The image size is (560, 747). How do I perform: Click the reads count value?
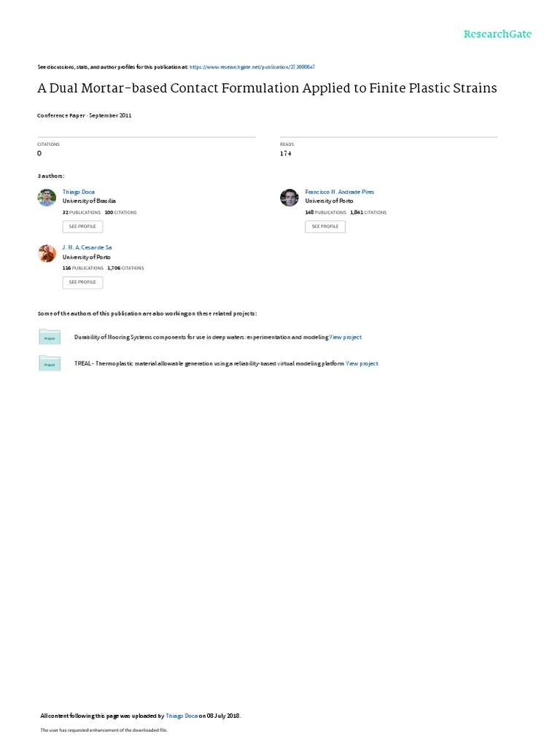pyautogui.click(x=286, y=153)
